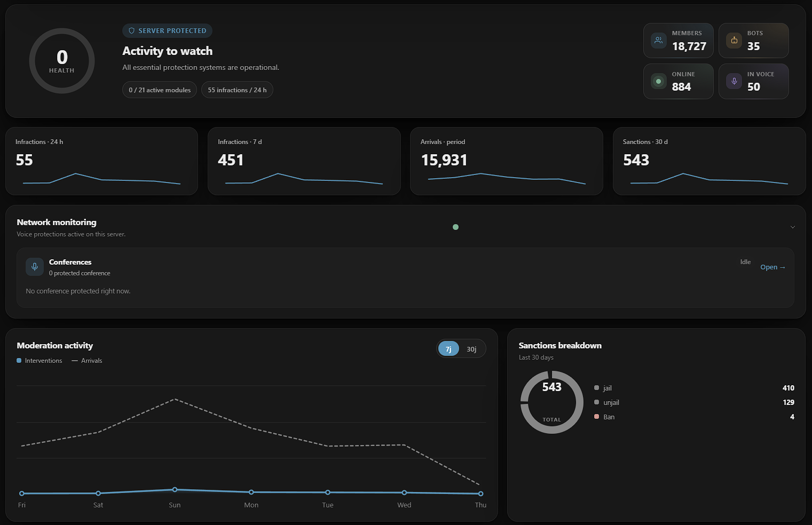
Task: Click the green Network monitoring status dot
Action: [455, 227]
